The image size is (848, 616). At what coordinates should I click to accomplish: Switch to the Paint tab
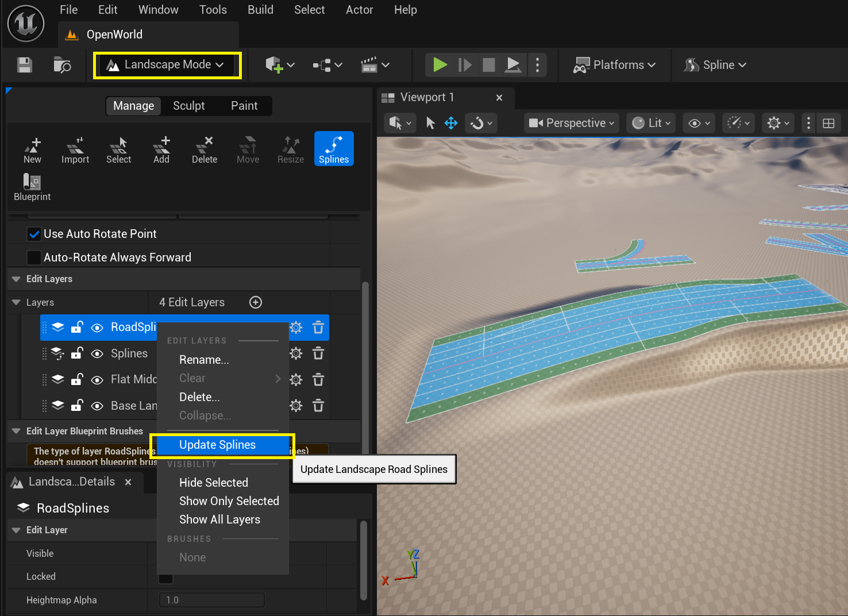[244, 106]
